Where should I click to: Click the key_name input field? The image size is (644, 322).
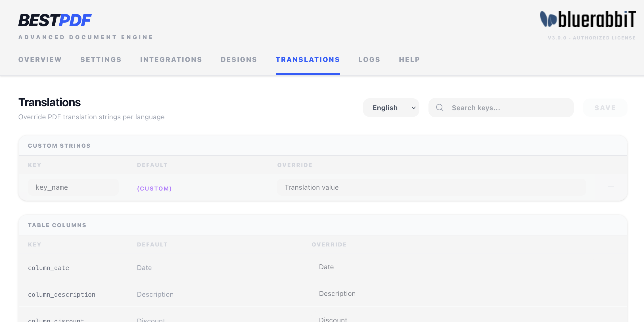click(73, 187)
